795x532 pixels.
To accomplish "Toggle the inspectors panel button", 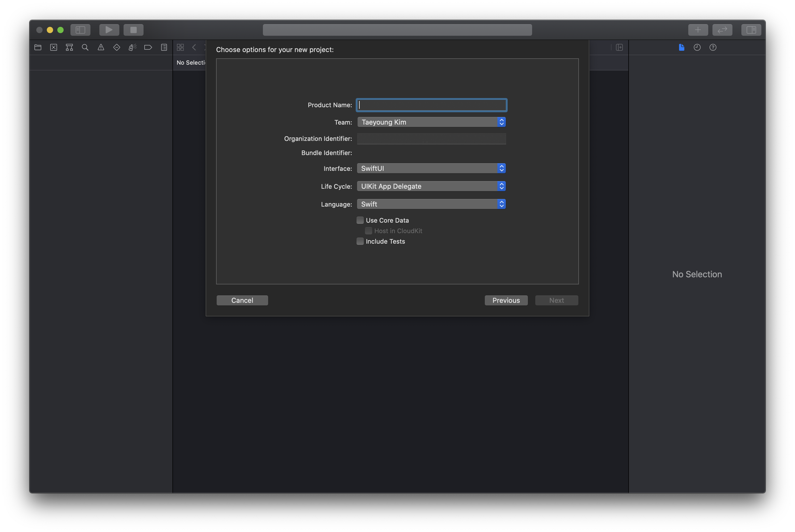I will click(x=751, y=30).
